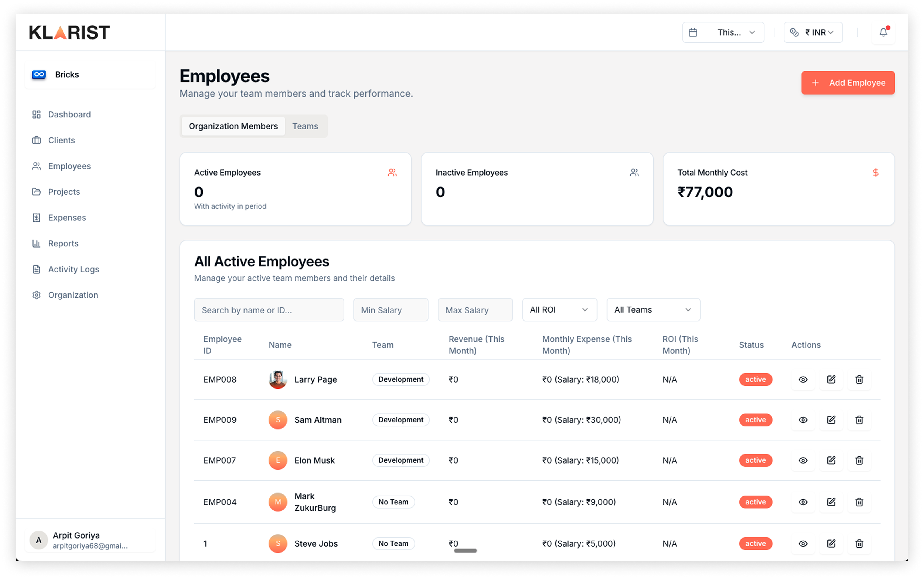The height and width of the screenshot is (579, 924).
Task: Click Sam Altman's active status badge
Action: coord(755,420)
